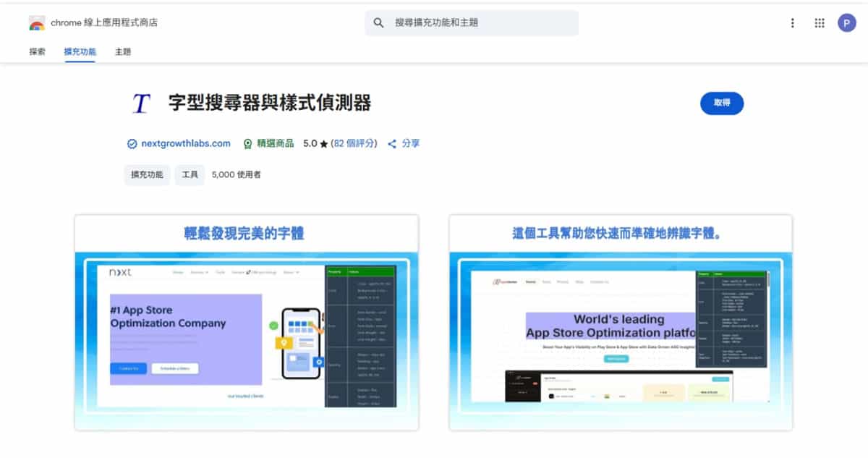
Task: Open the first screenshot 輕鬆發現完美的字體
Action: [x=247, y=323]
